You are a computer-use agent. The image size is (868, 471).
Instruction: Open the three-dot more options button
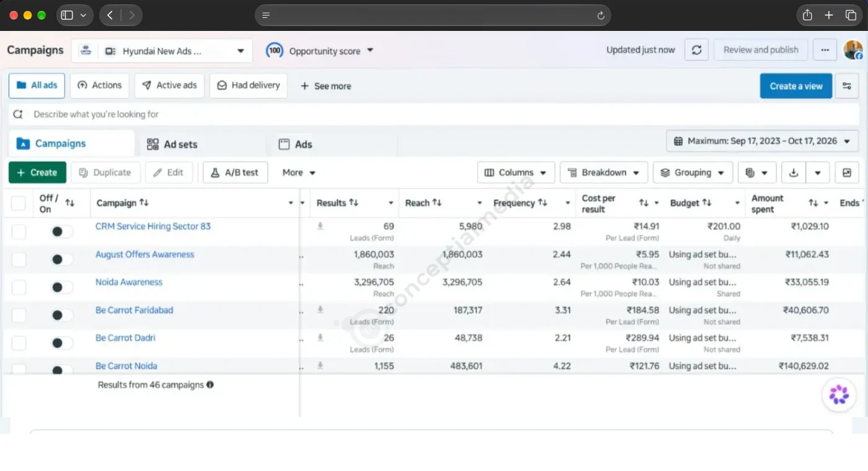(825, 50)
